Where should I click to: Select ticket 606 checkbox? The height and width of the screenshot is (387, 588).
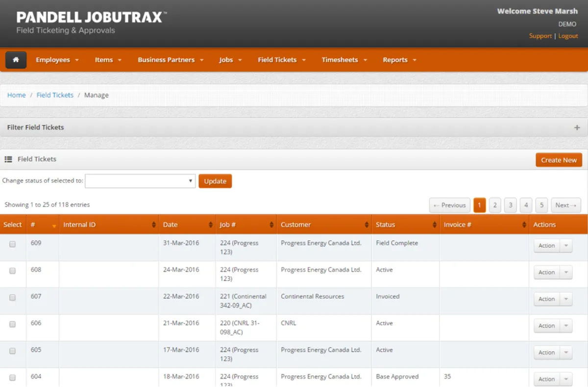[13, 324]
